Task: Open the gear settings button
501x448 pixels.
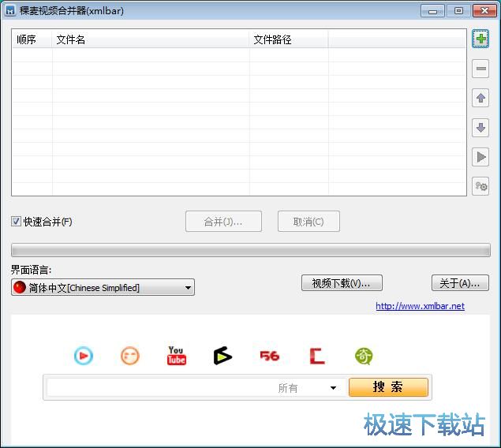Action: (480, 186)
